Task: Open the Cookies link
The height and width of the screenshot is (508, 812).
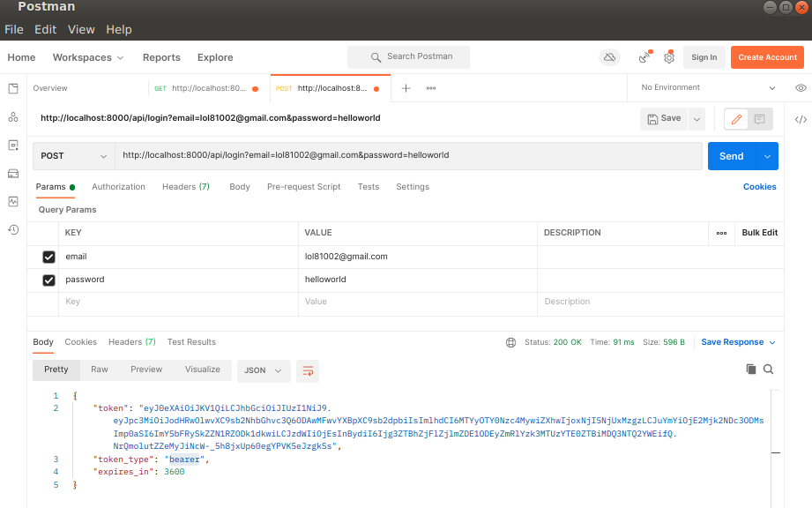Action: pos(759,186)
